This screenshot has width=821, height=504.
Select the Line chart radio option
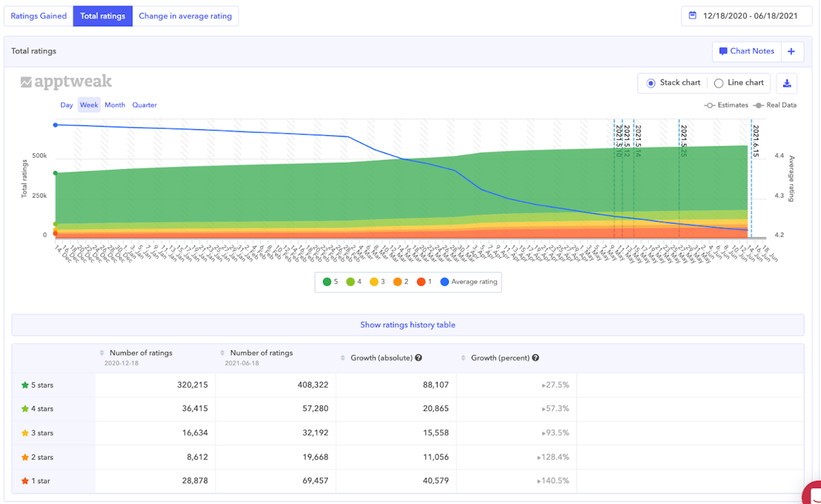[x=718, y=83]
